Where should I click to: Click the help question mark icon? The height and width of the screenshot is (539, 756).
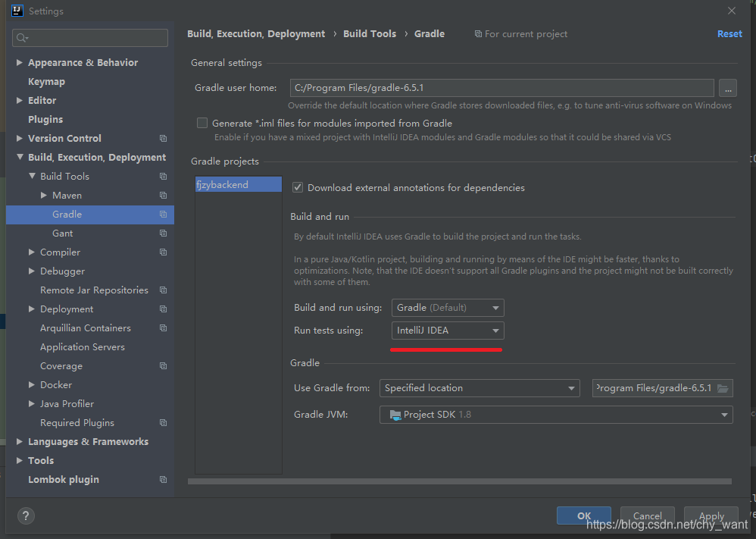coord(25,515)
